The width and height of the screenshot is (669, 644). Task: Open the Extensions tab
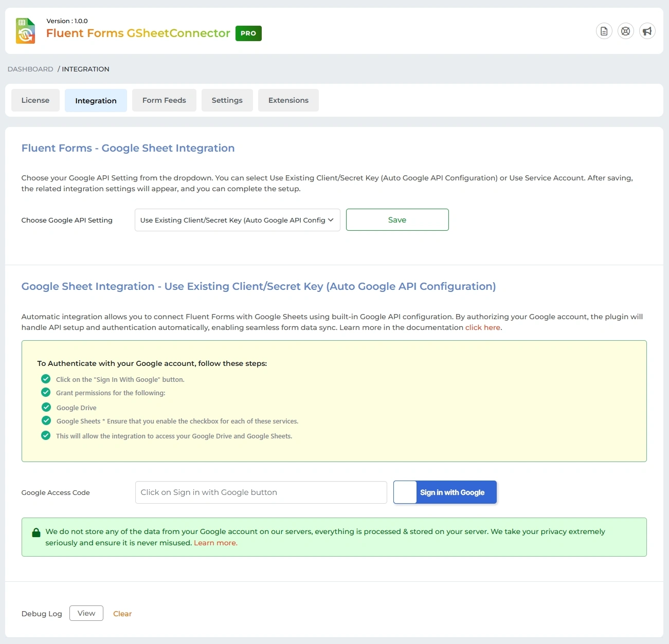pos(288,100)
